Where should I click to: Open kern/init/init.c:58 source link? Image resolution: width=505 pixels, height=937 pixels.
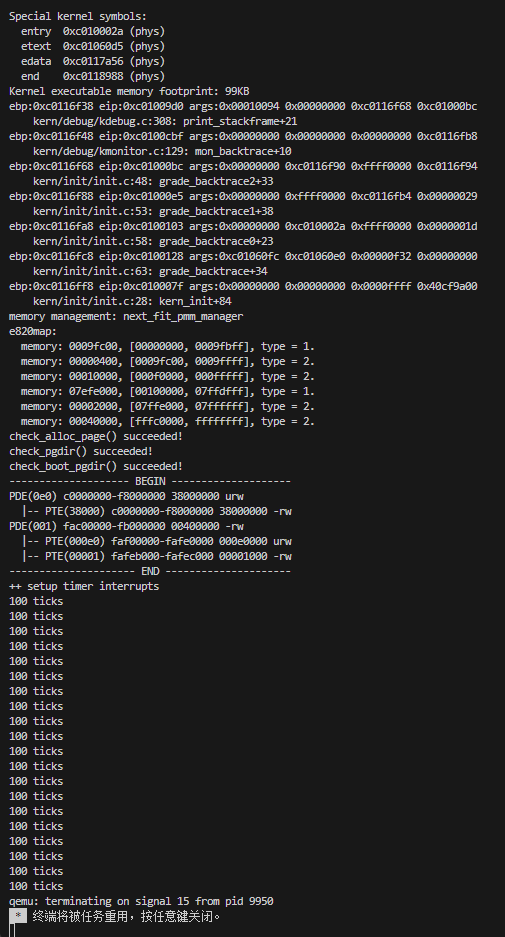coord(90,241)
